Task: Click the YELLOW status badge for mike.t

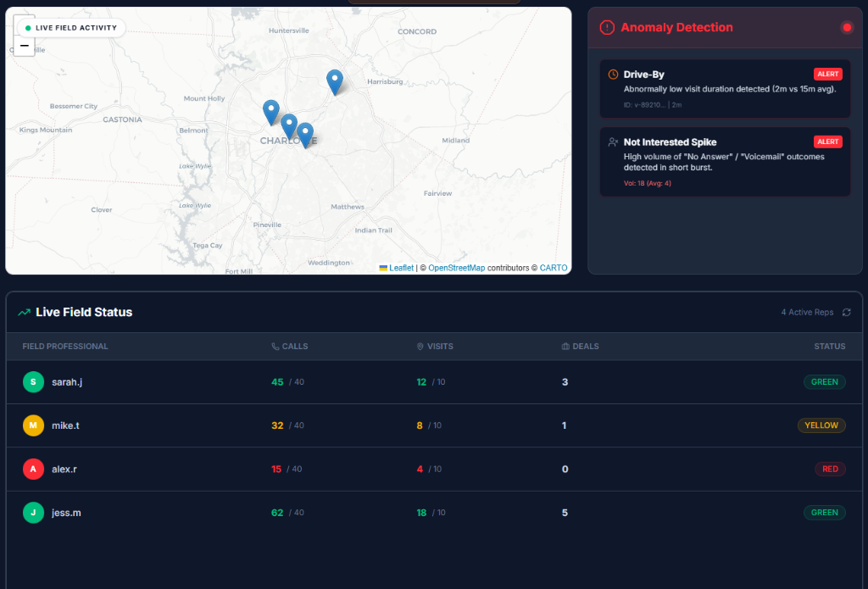Action: (x=821, y=425)
